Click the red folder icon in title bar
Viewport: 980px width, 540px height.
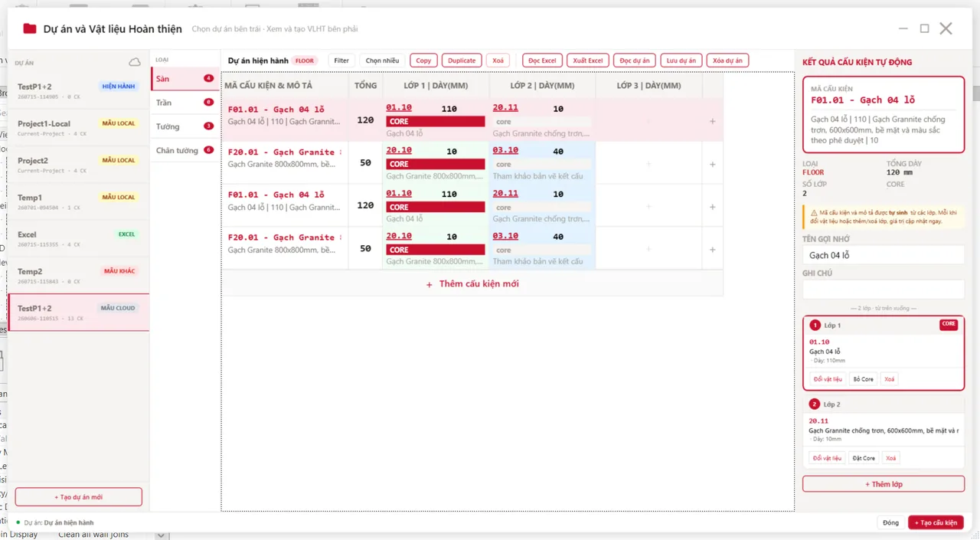click(x=30, y=29)
